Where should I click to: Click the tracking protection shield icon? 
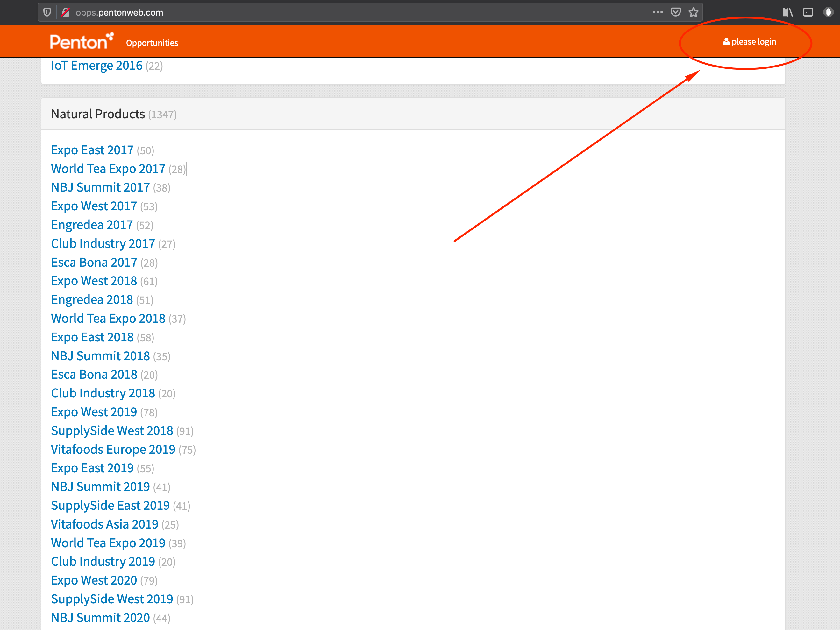point(47,12)
